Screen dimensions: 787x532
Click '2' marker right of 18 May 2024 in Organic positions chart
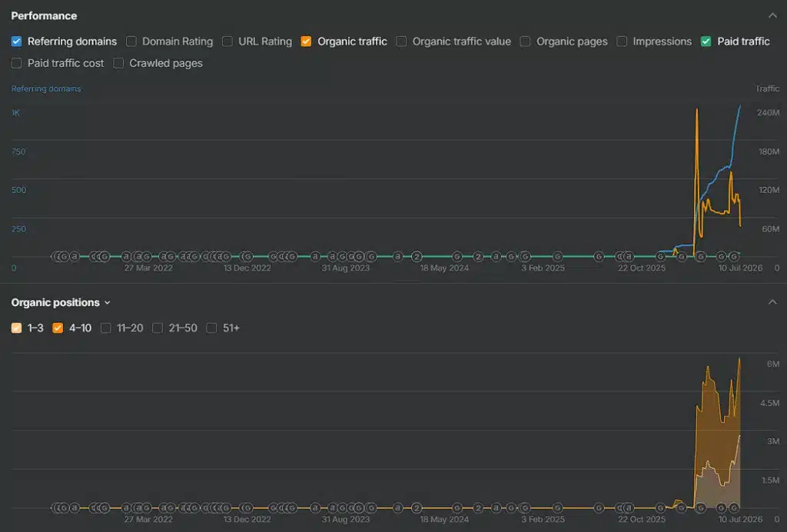[478, 508]
